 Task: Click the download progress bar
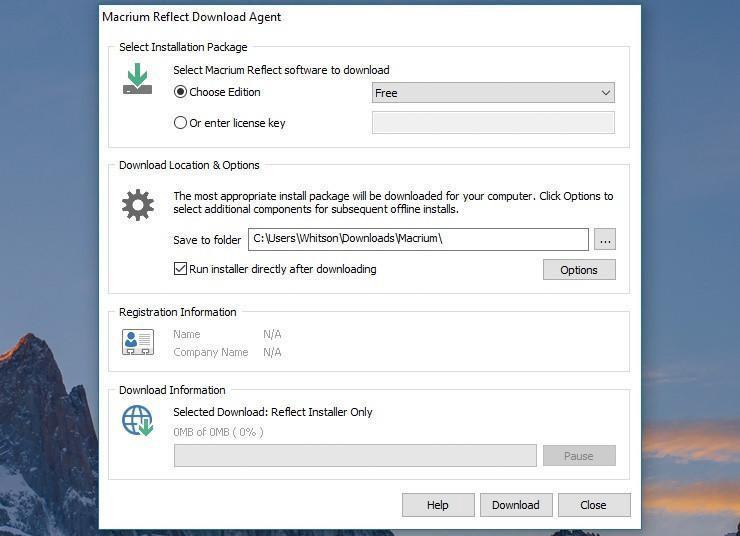point(355,456)
